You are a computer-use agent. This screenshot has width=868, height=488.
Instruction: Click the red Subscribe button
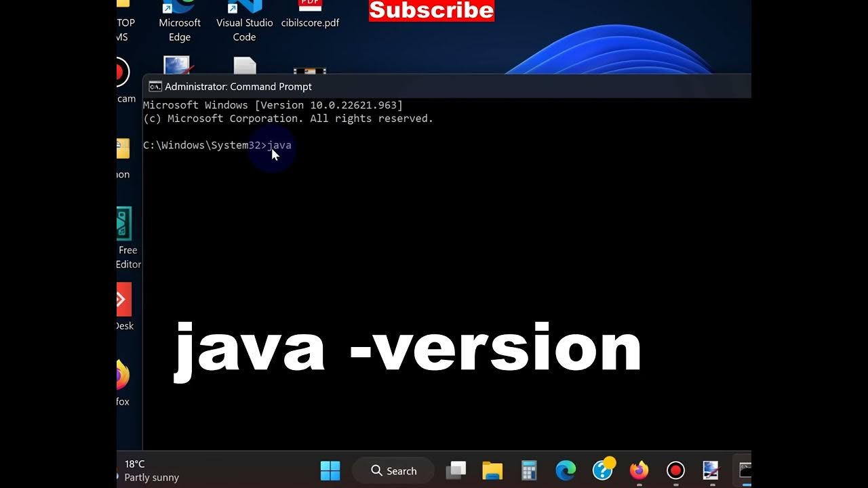point(431,10)
